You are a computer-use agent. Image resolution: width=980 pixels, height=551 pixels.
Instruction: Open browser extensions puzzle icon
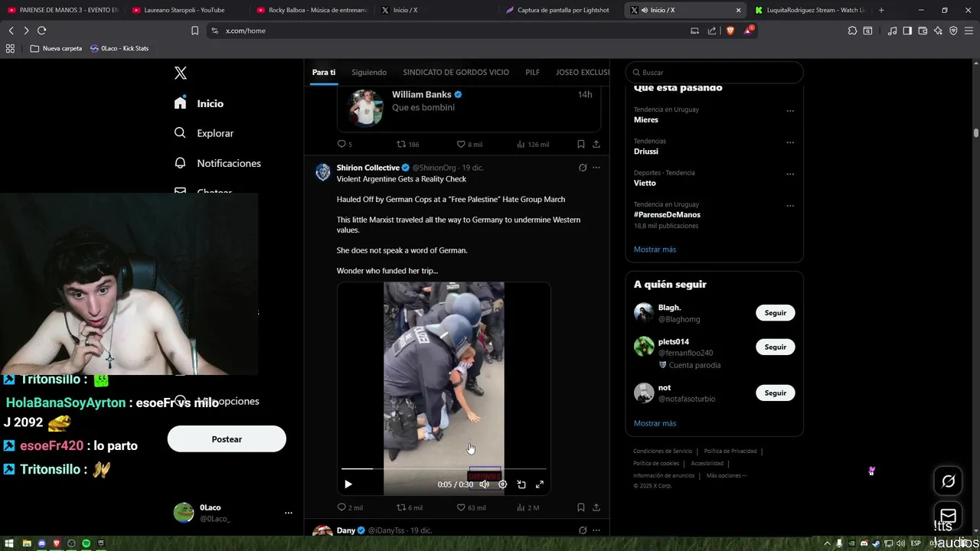click(x=852, y=31)
